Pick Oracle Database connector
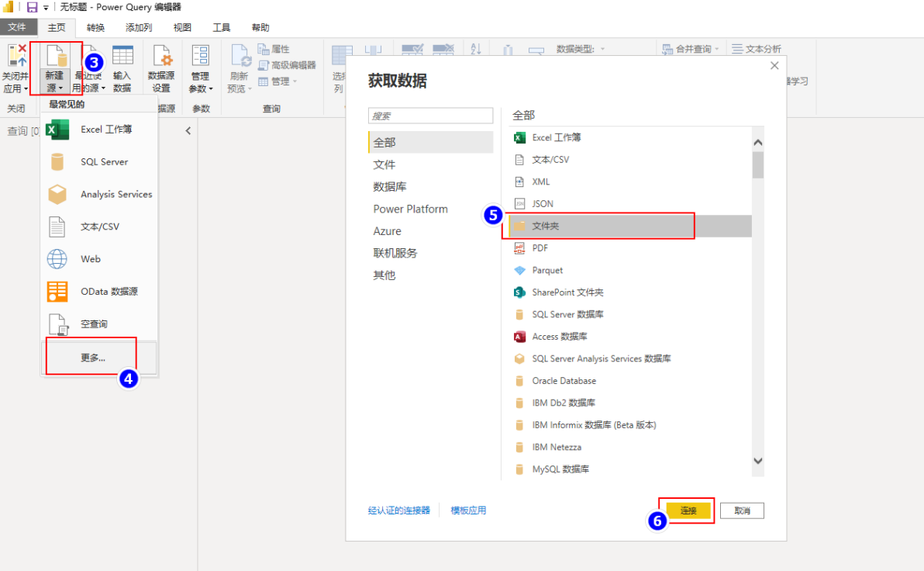The image size is (924, 571). click(630, 380)
